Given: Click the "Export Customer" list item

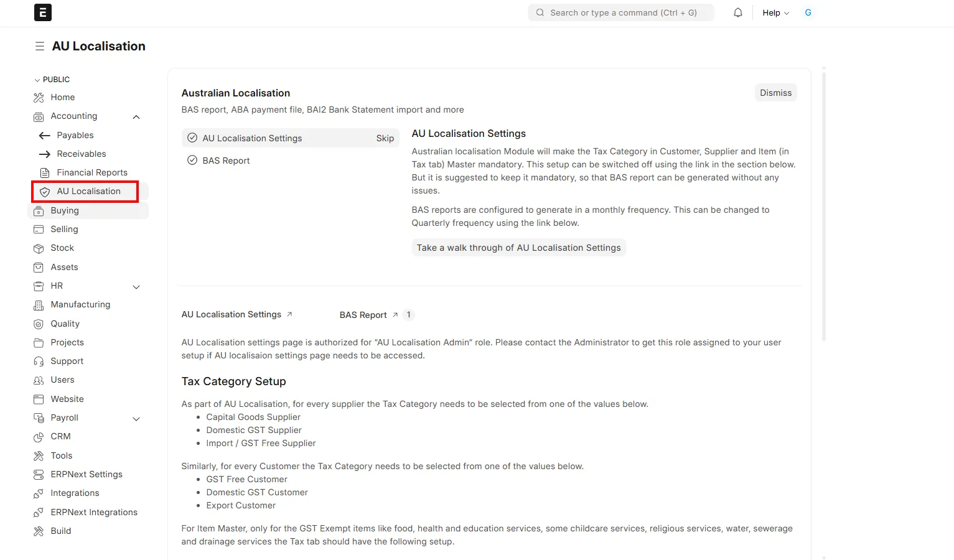Looking at the screenshot, I should click(x=241, y=505).
